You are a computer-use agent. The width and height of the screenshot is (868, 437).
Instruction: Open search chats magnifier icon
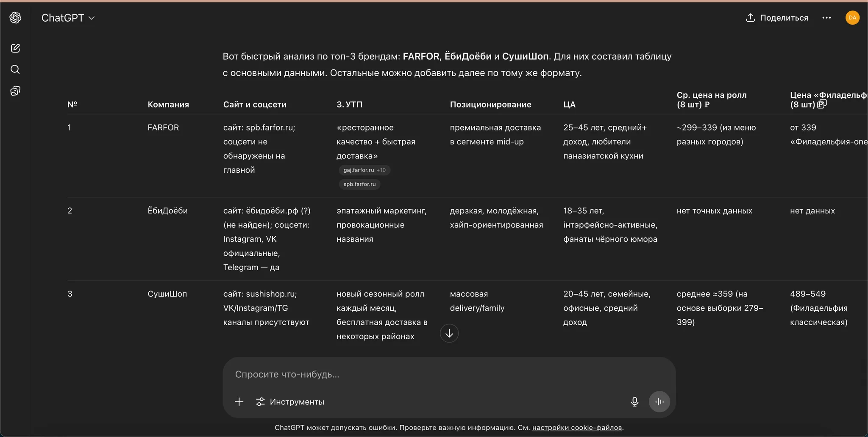pyautogui.click(x=15, y=69)
